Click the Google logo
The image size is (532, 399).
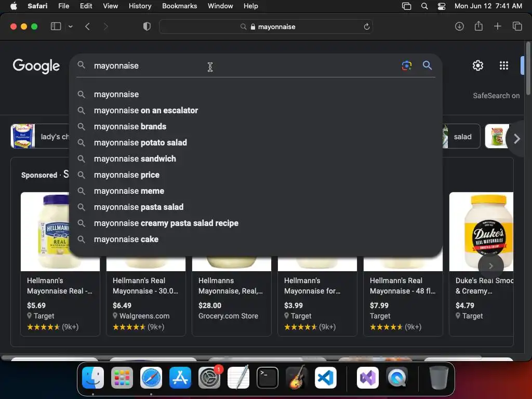36,66
